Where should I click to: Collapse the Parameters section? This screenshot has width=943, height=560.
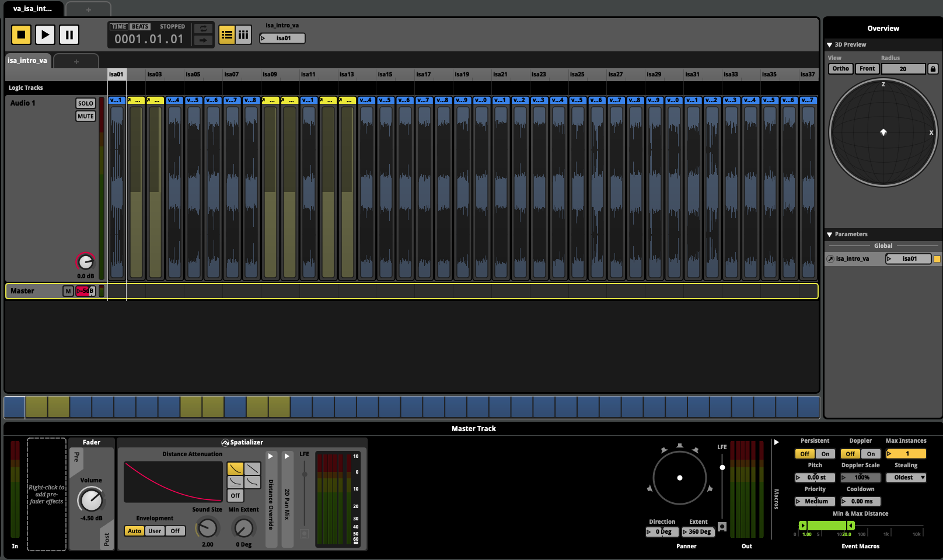[x=829, y=235]
